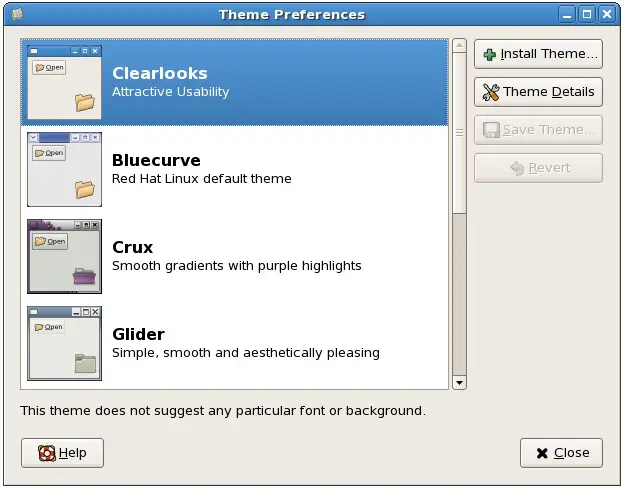The width and height of the screenshot is (624, 489).
Task: Maximize the Theme Preferences window
Action: 587,14
